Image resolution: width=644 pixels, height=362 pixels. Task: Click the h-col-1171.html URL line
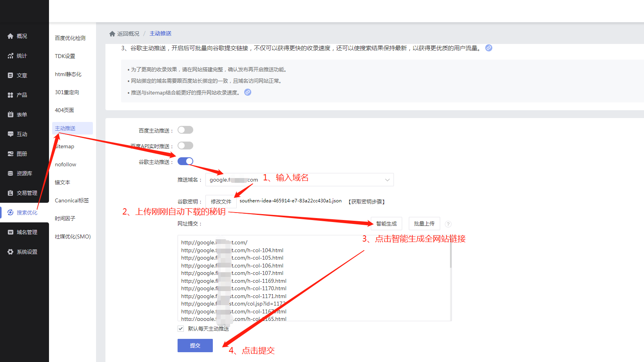coord(234,296)
